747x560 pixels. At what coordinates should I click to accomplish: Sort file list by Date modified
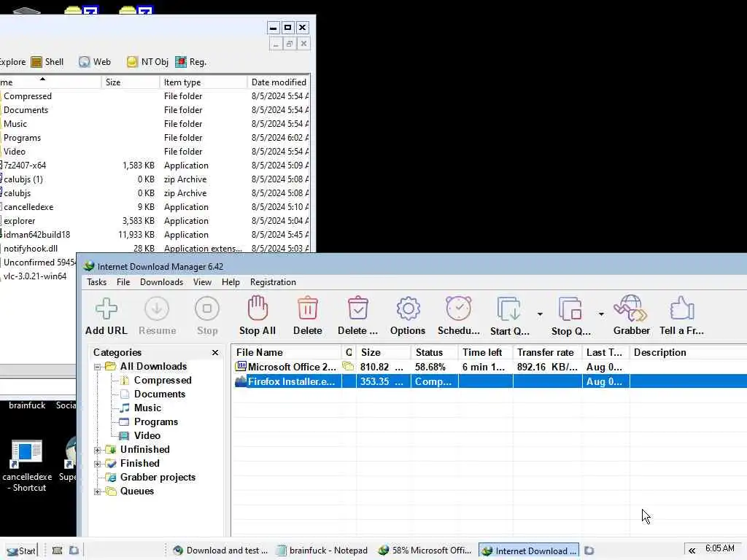(279, 82)
